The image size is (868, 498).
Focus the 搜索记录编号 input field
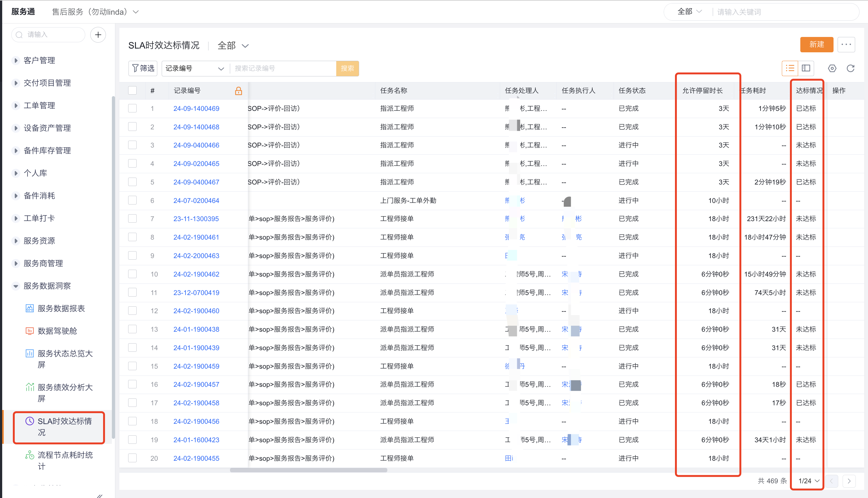[284, 68]
